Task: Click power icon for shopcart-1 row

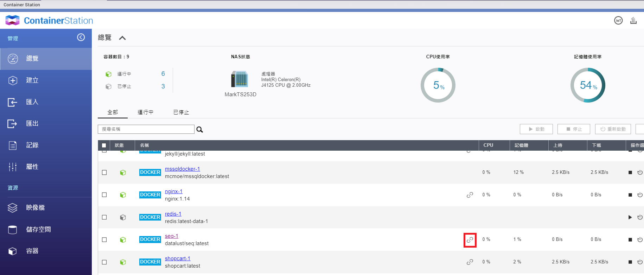Action: click(640, 262)
